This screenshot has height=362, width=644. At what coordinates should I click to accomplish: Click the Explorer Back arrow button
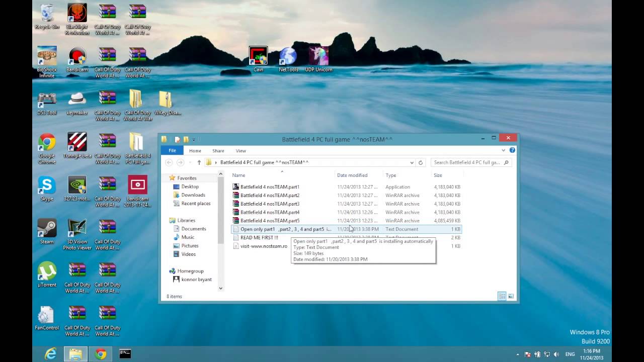coord(169,162)
